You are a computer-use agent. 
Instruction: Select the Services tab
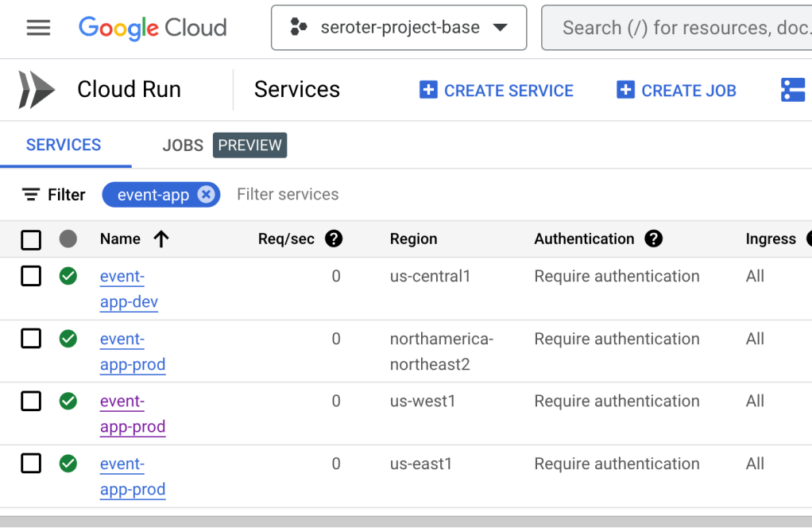pos(64,146)
